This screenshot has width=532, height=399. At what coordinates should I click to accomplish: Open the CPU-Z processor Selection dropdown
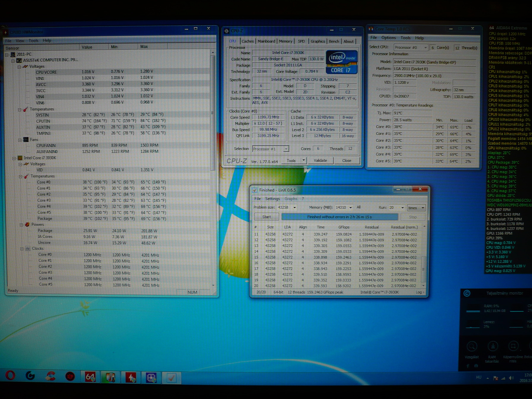(286, 149)
